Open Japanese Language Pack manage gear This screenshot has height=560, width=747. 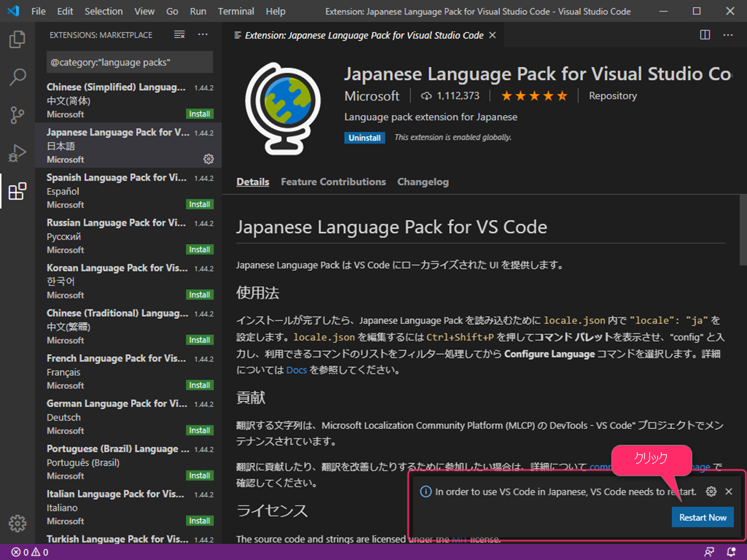pos(208,159)
